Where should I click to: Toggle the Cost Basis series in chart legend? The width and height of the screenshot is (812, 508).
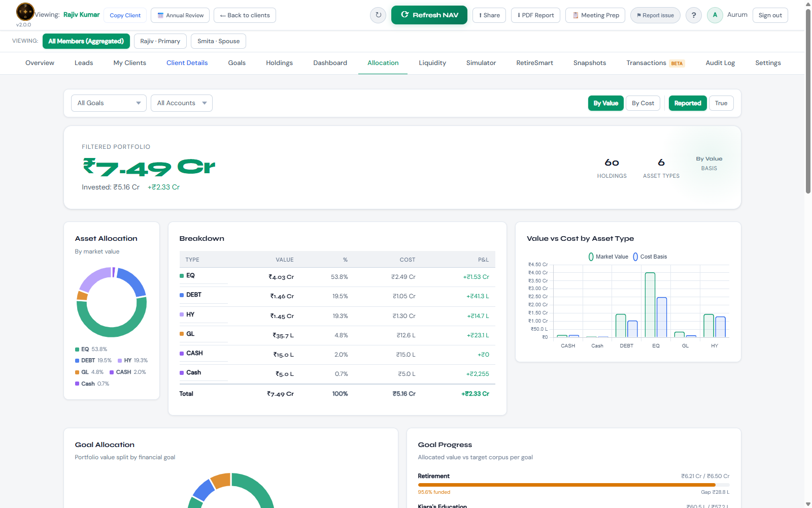point(650,257)
